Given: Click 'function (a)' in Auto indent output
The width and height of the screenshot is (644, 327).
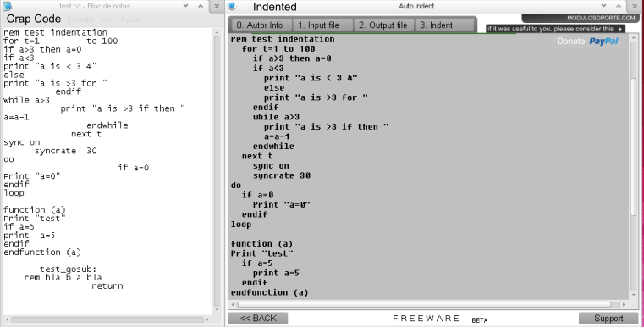Looking at the screenshot, I should 261,244.
